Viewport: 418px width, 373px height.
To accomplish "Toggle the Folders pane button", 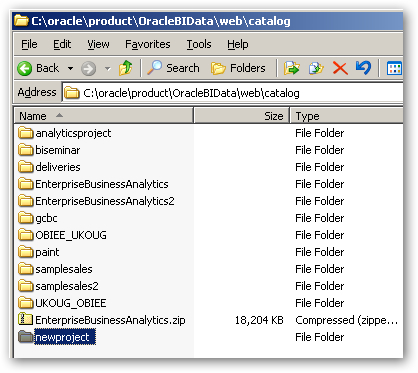I will pos(238,68).
